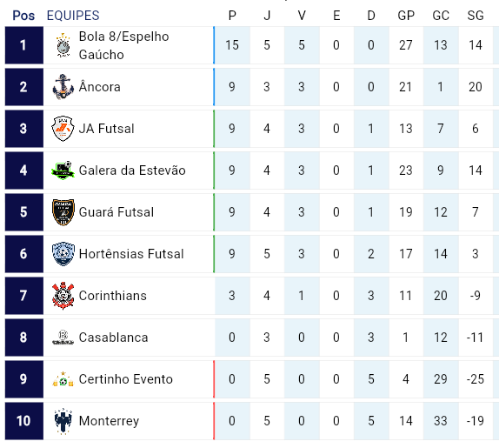
Task: Click the Âncora anchor logo
Action: [x=63, y=87]
